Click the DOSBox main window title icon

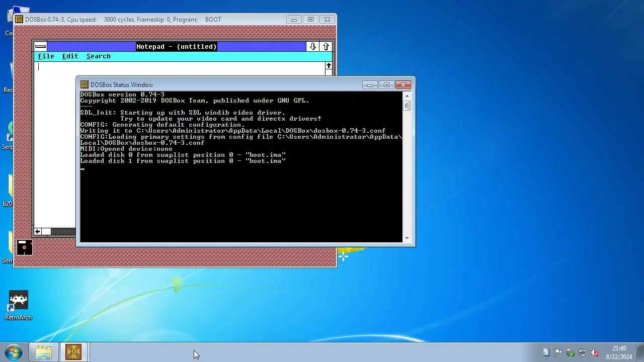click(x=19, y=20)
